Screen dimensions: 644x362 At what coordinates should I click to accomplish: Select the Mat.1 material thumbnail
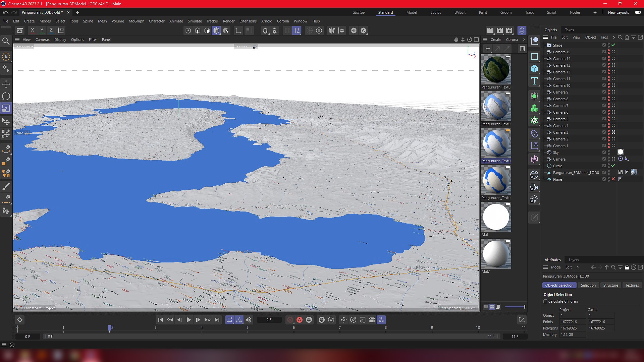496,254
